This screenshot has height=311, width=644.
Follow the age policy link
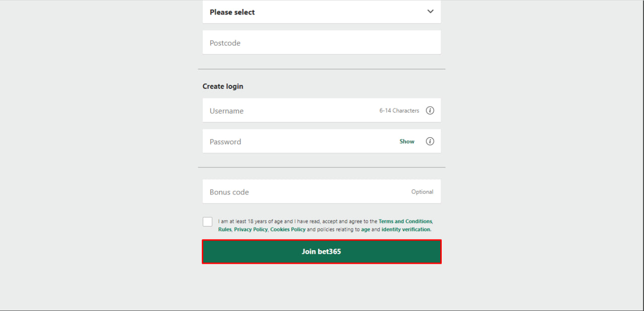[x=365, y=230]
